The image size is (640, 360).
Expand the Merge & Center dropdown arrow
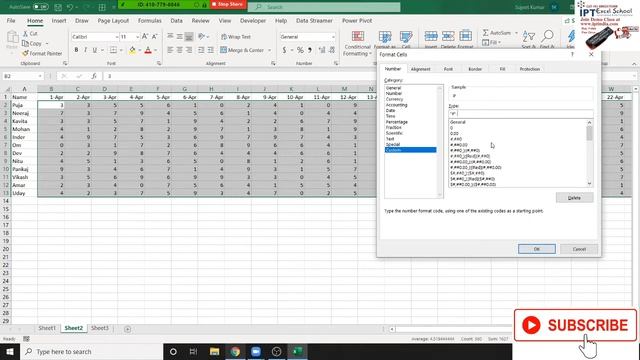tap(269, 50)
